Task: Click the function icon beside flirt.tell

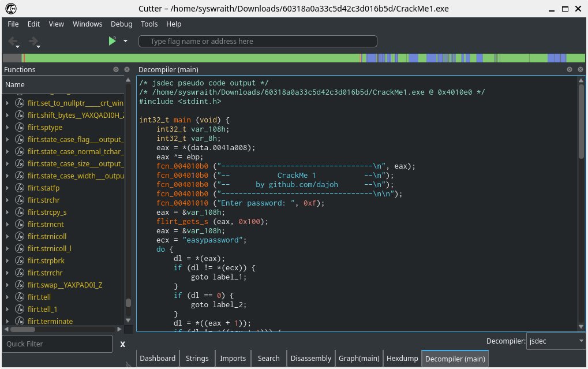Action: 20,297
